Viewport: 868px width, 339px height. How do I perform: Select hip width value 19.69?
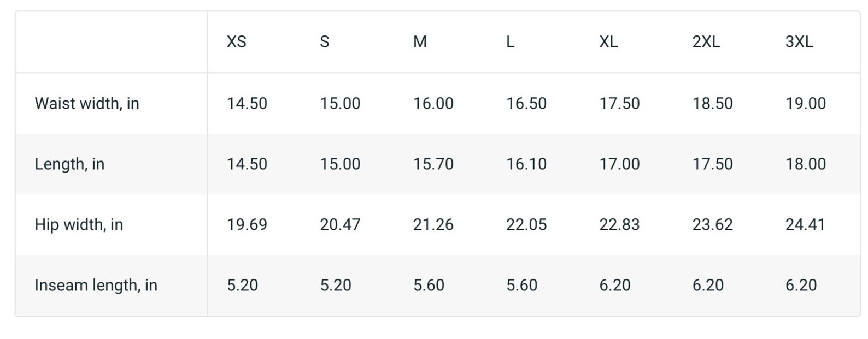click(247, 225)
